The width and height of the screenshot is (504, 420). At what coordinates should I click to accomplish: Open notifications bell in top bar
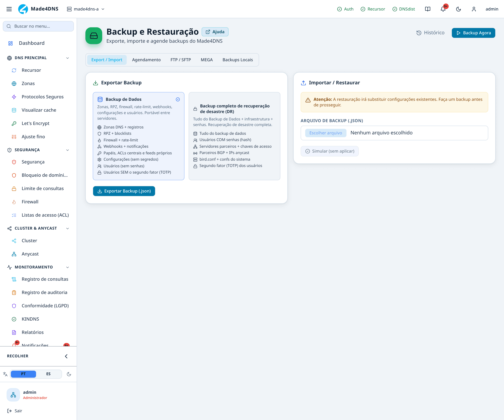(x=443, y=9)
